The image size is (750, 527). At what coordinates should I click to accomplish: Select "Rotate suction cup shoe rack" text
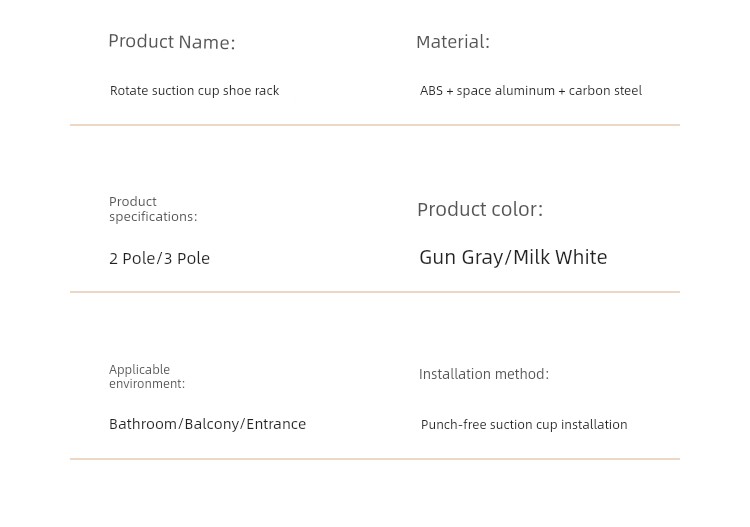coord(194,91)
